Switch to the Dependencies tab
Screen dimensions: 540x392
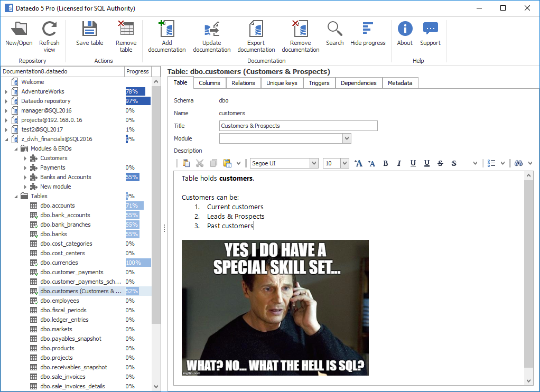359,83
